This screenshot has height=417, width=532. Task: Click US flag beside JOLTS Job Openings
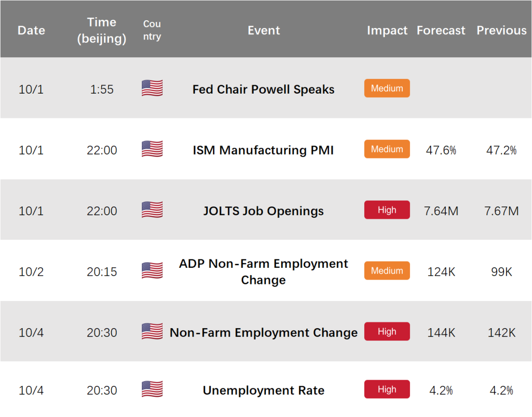152,210
